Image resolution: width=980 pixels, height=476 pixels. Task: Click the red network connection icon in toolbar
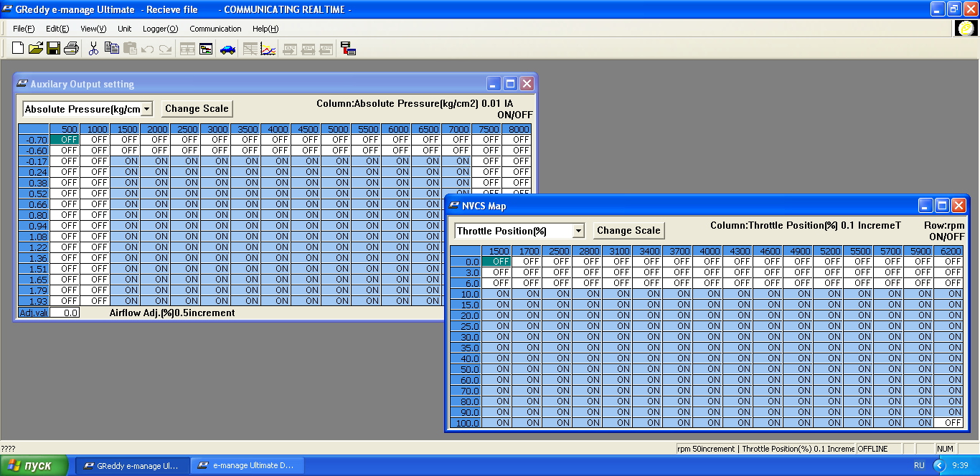(349, 49)
